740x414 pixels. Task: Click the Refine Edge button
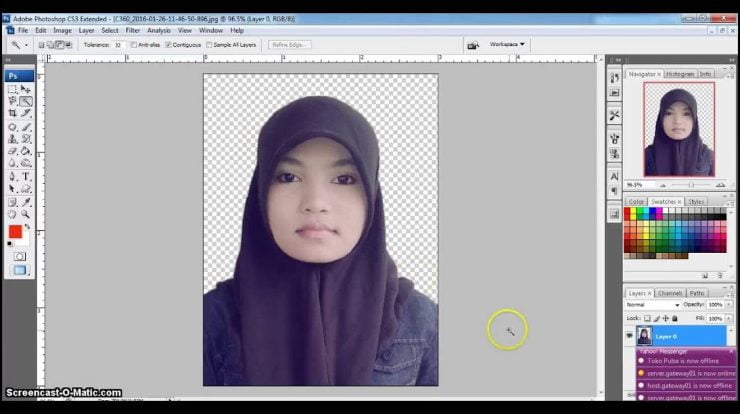290,44
